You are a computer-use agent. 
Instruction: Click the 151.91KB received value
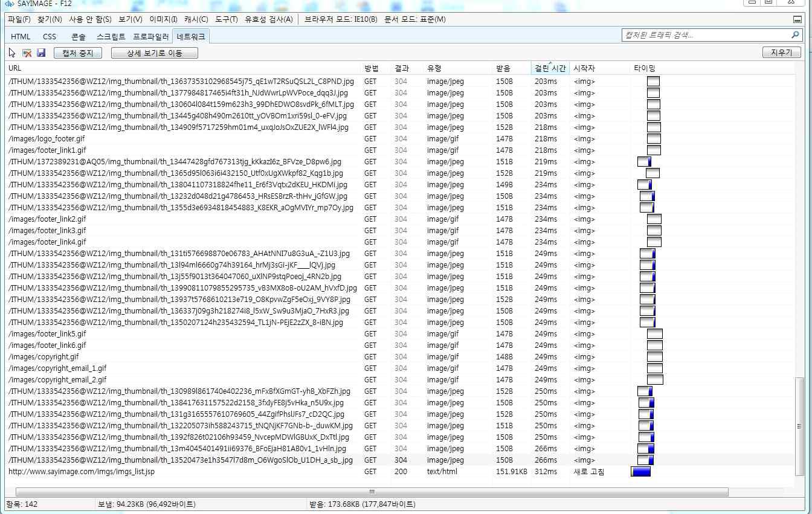(511, 472)
